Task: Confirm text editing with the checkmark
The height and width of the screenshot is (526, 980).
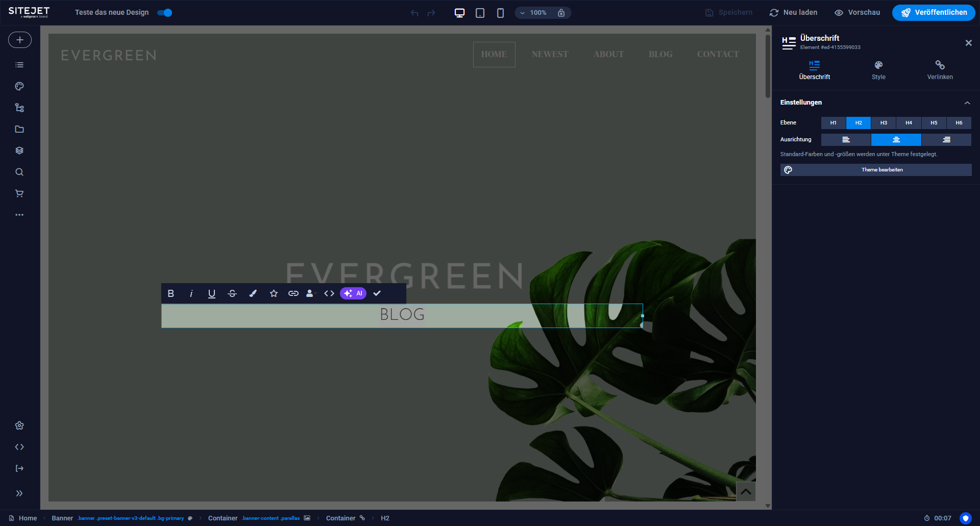Action: tap(377, 293)
